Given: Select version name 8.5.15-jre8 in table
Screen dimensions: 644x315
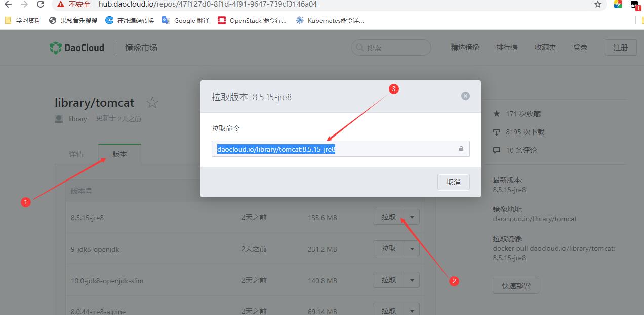Looking at the screenshot, I should pos(87,218).
